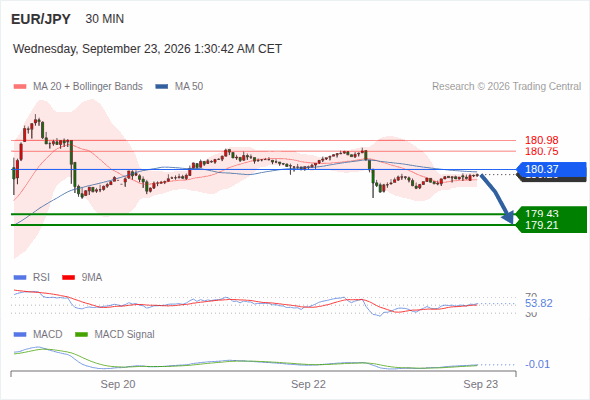Select the 180.37 blue pivot price tag
590x400 pixels.
[x=551, y=169]
